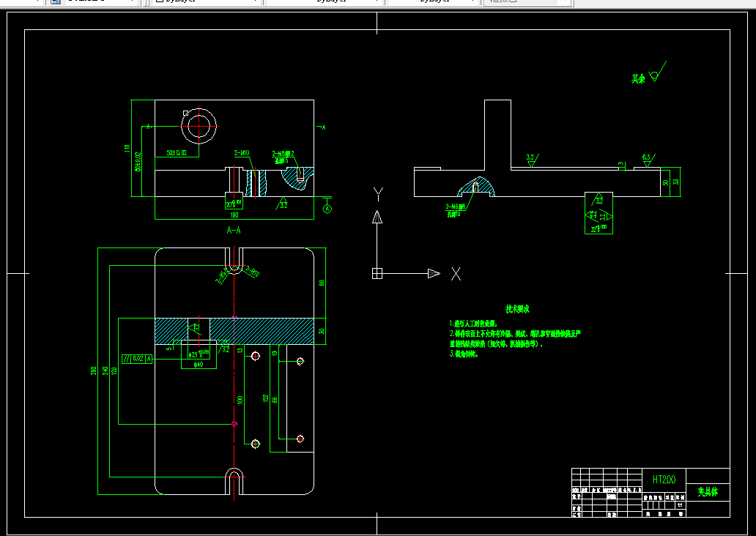The height and width of the screenshot is (536, 756).
Task: Select the 2-M10 thread callout
Action: coord(242,153)
